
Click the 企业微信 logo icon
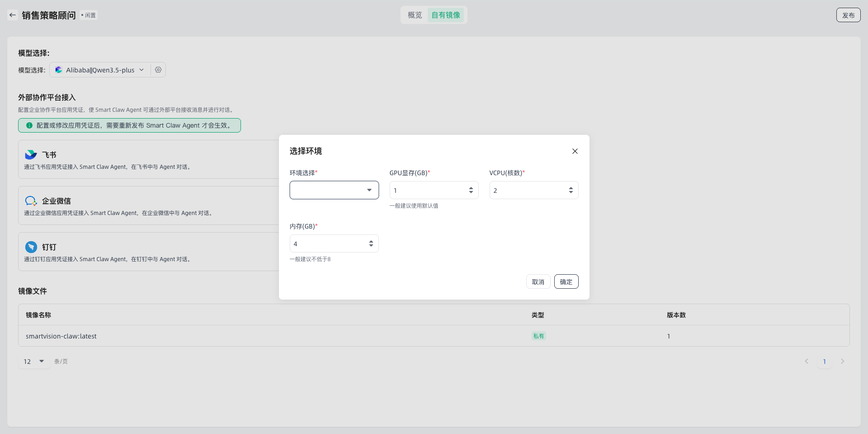(31, 201)
